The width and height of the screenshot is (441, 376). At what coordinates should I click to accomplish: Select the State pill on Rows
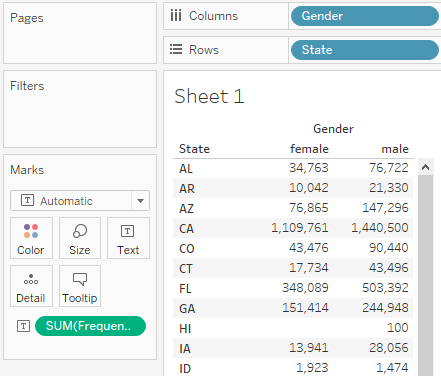pyautogui.click(x=365, y=50)
